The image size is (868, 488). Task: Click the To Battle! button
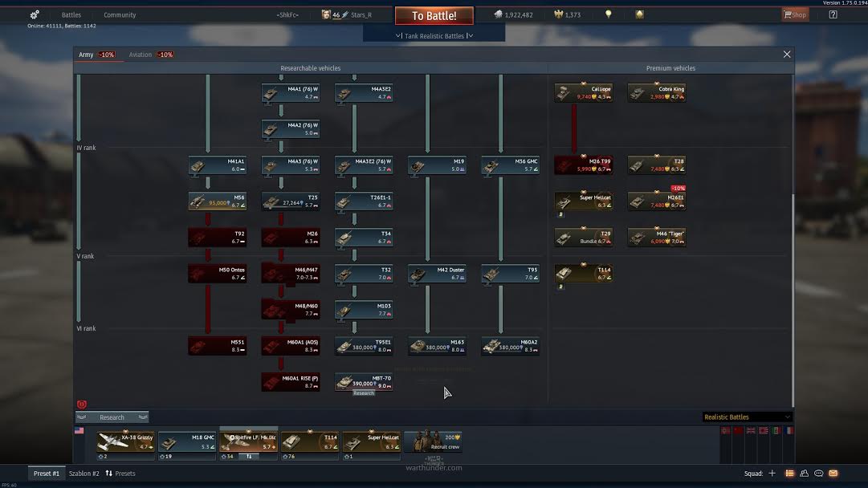tap(434, 15)
